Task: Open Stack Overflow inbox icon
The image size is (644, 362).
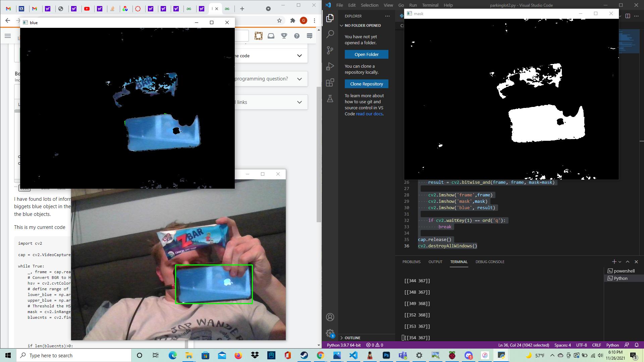Action: (x=271, y=36)
